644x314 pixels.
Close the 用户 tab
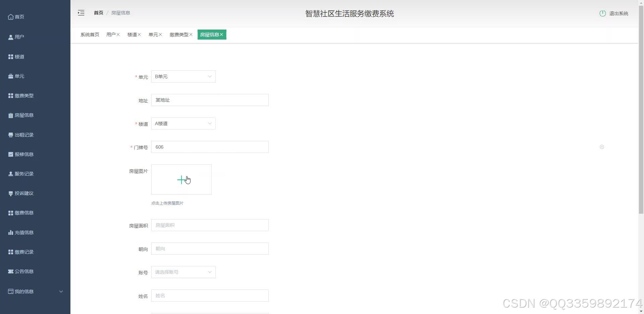click(x=118, y=35)
